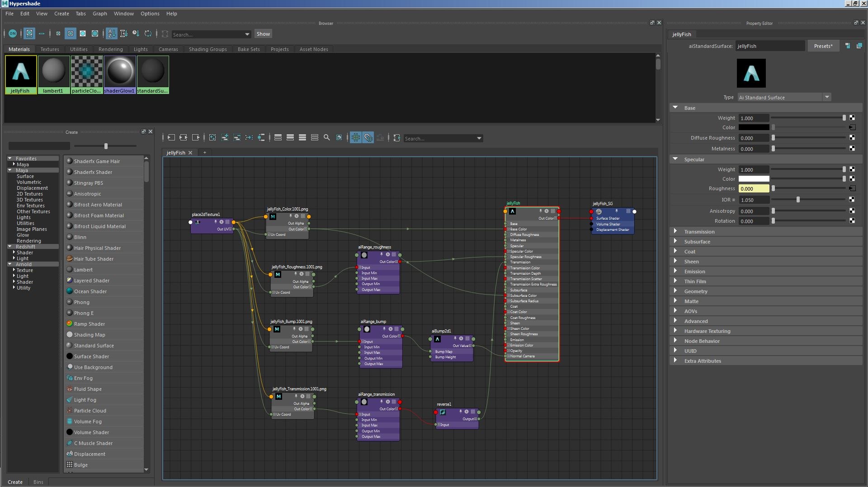Viewport: 868px width, 487px height.
Task: Open the Graph menu
Action: (x=99, y=14)
